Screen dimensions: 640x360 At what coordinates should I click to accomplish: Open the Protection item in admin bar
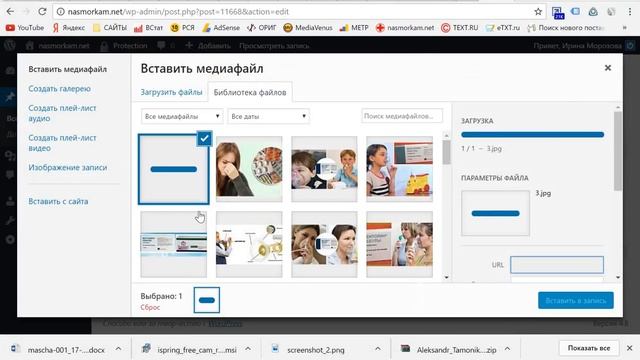(x=124, y=46)
